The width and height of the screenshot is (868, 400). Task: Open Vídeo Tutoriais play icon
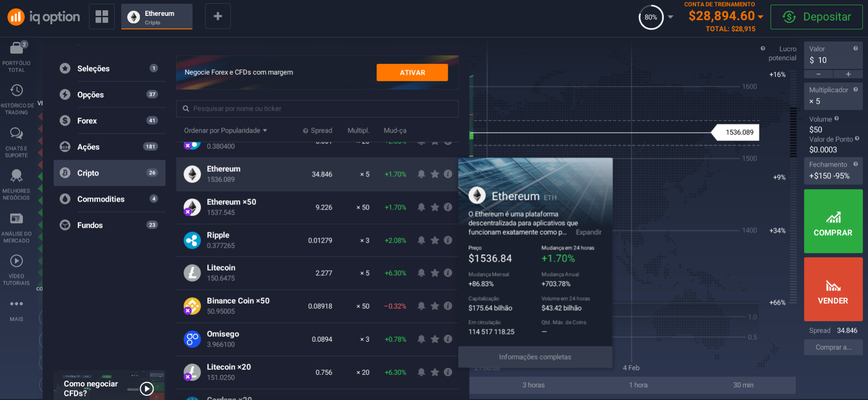[x=16, y=261]
